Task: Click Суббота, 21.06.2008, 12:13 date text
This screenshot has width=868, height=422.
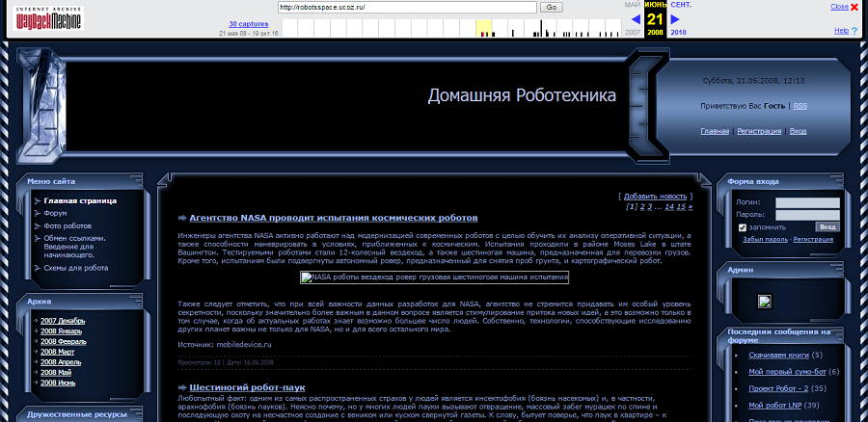Action: click(x=753, y=81)
